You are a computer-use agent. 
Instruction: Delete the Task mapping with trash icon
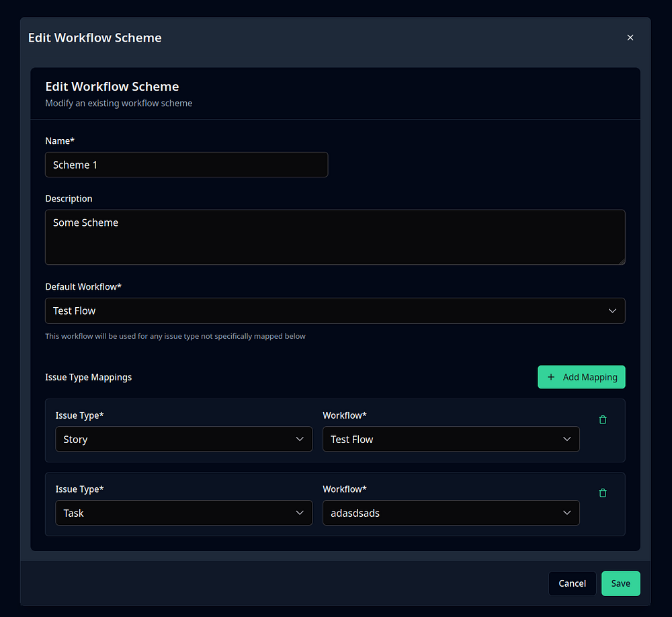[x=603, y=493]
